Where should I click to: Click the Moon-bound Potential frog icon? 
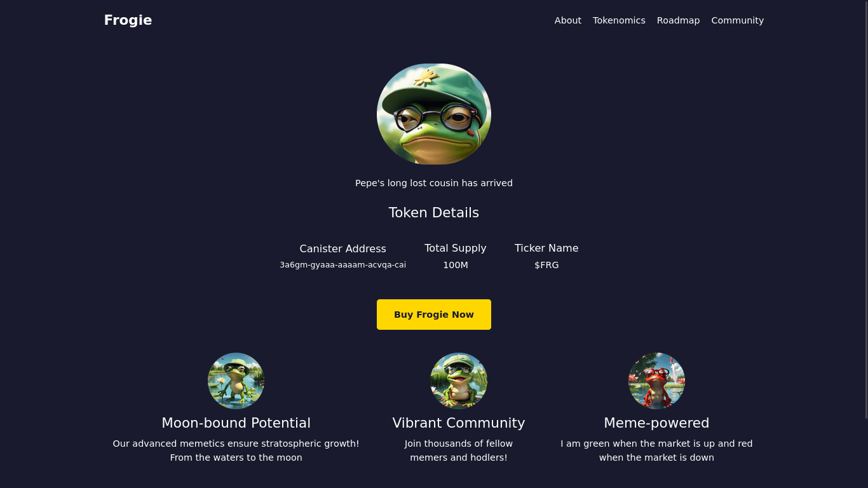(x=236, y=381)
